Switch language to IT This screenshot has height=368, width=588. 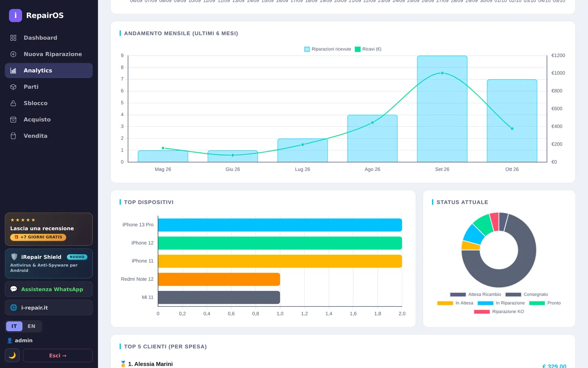tap(14, 326)
